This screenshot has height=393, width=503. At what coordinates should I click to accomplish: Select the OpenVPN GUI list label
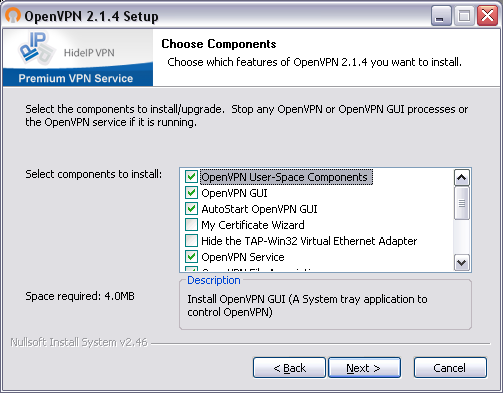(x=234, y=193)
